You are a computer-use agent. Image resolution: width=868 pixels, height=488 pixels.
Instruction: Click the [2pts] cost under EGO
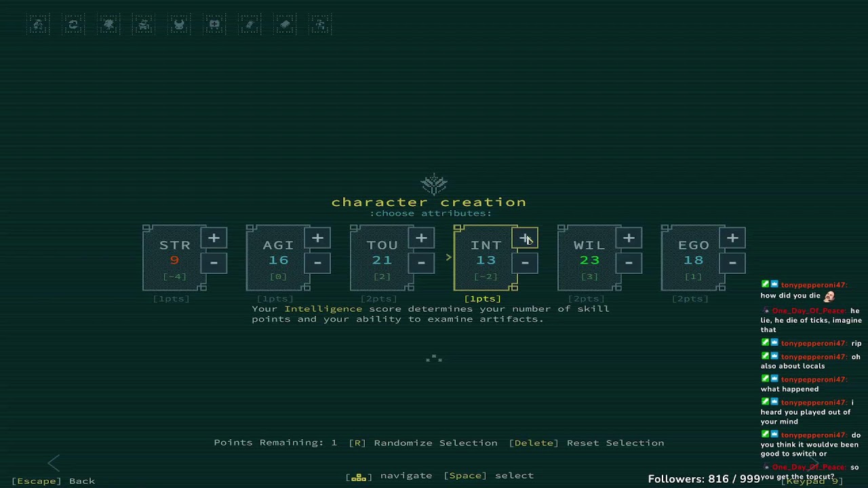(690, 298)
